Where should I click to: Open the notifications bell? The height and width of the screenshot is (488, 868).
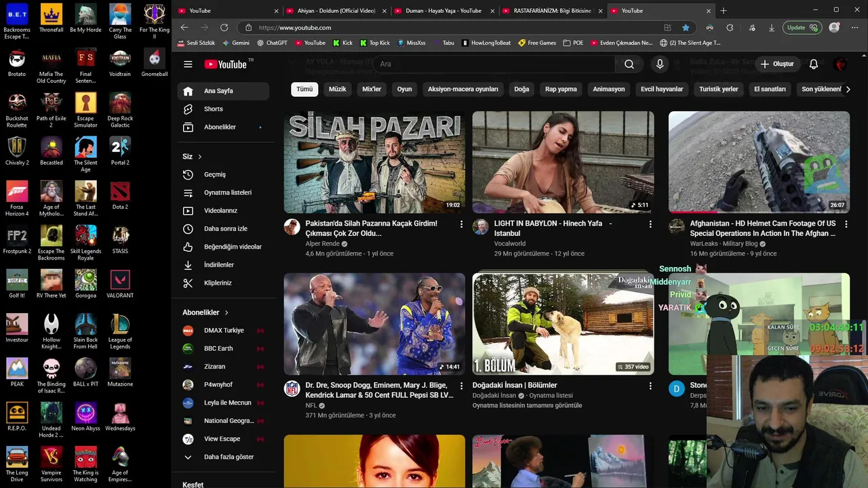point(814,64)
